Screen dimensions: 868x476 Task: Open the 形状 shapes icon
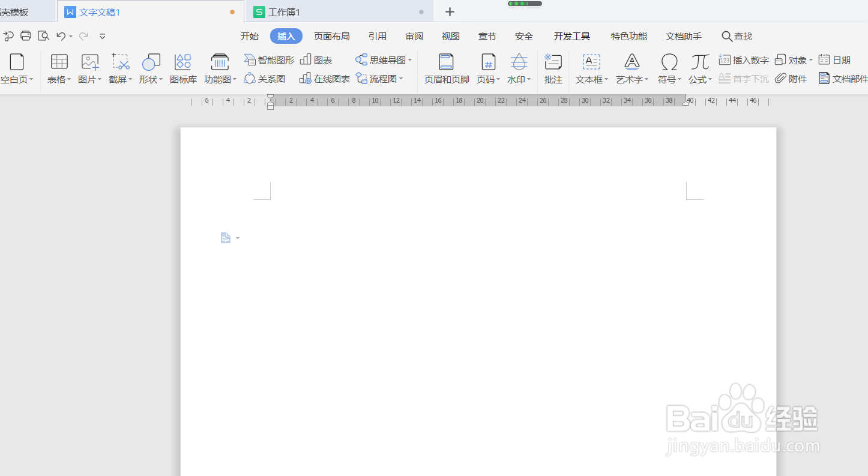point(151,62)
